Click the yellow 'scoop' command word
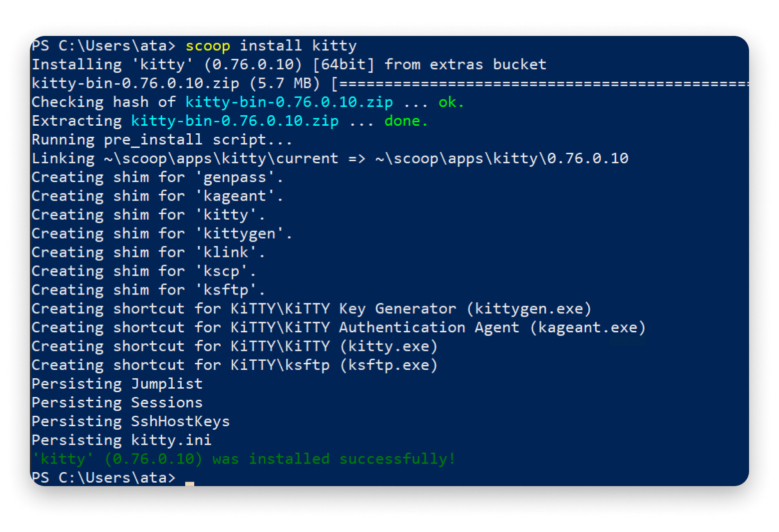Screen dimensions: 779x532 [208, 46]
